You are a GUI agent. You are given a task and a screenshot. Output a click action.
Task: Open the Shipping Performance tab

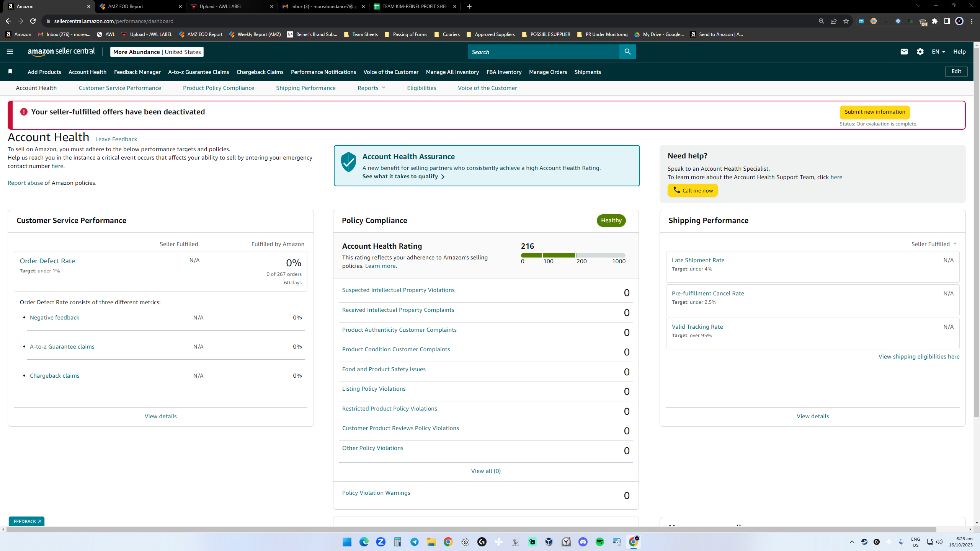(306, 88)
